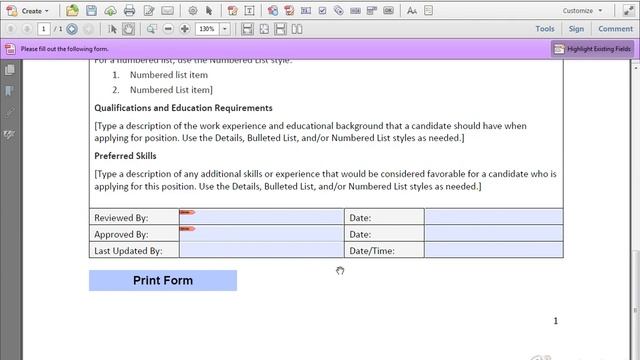Go to next page with down arrow

(x=27, y=29)
